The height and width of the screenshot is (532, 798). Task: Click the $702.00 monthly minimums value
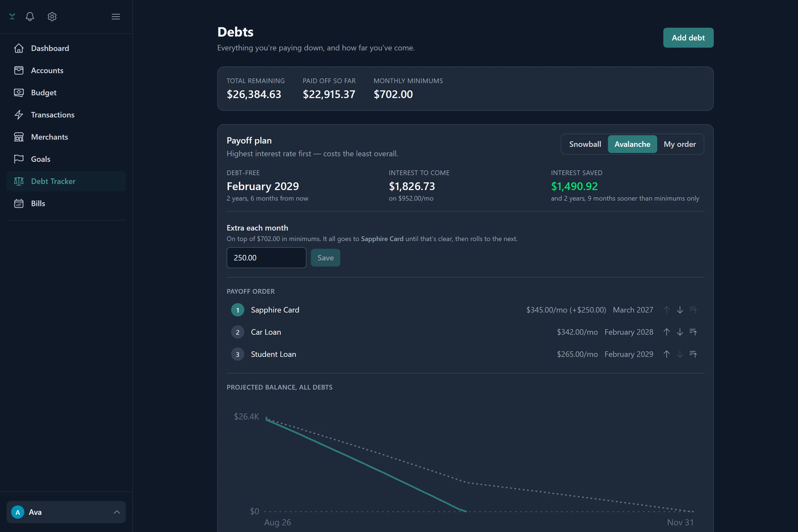coord(393,94)
